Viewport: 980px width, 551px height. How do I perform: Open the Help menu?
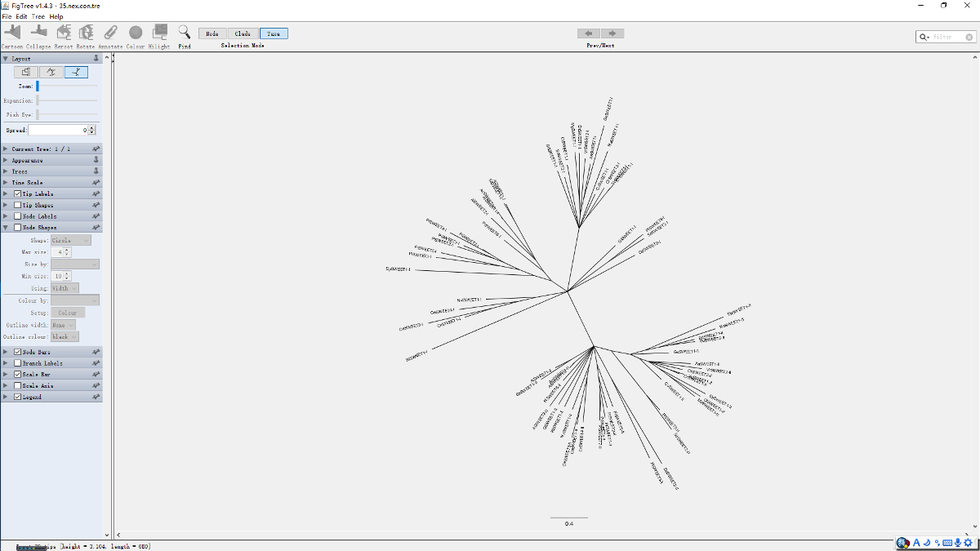click(56, 16)
